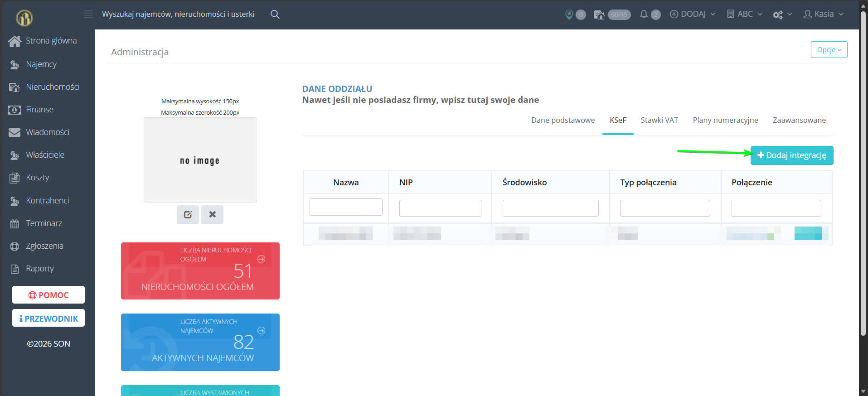Focus the Typ połączenia filter field
The height and width of the screenshot is (396, 868).
(x=665, y=208)
